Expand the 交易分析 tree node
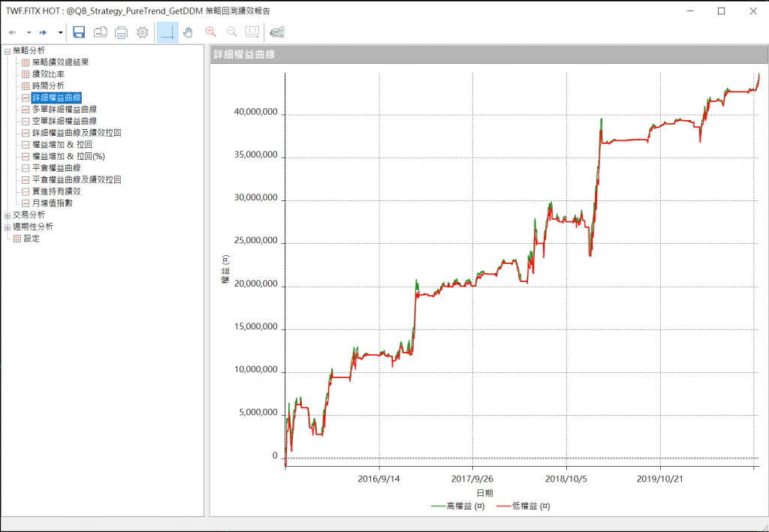This screenshot has width=769, height=532. (8, 215)
